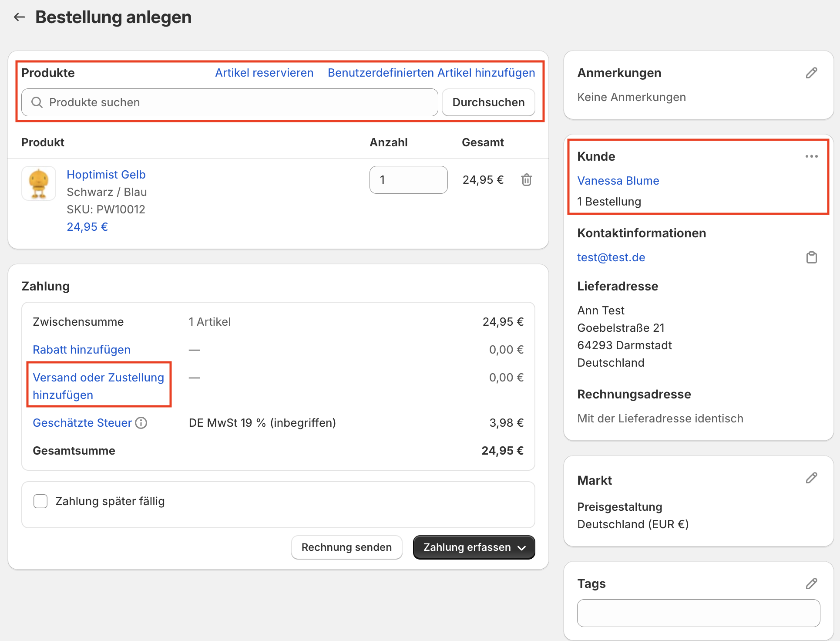The width and height of the screenshot is (840, 641).
Task: Open the Hoptimist Gelb product thumbnail
Action: tap(39, 183)
